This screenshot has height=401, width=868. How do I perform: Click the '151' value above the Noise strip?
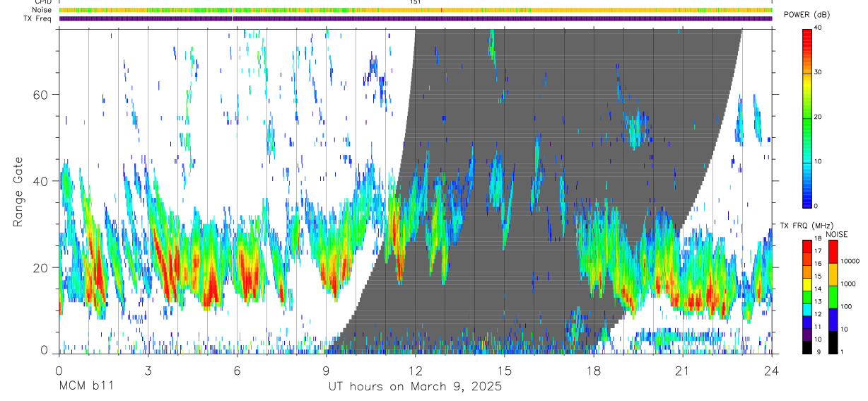[x=416, y=2]
